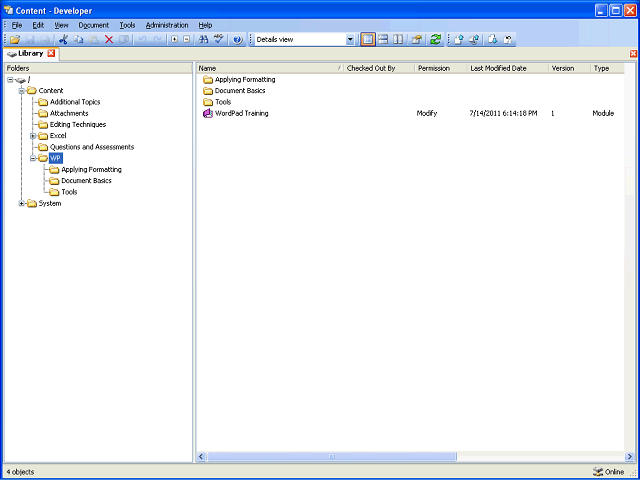This screenshot has width=640, height=480.
Task: Click the Copy toolbar icon
Action: click(x=78, y=40)
